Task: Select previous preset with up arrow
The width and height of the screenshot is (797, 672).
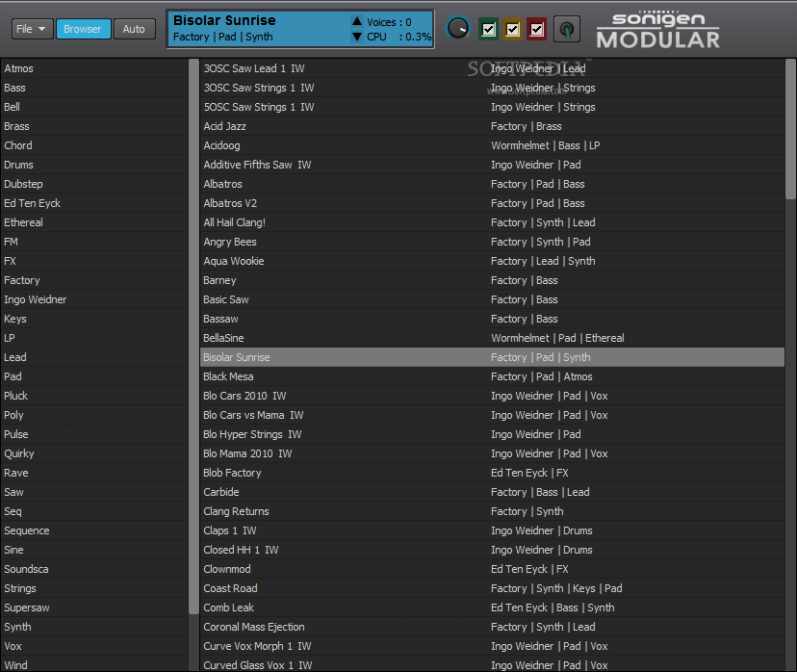Action: click(357, 21)
